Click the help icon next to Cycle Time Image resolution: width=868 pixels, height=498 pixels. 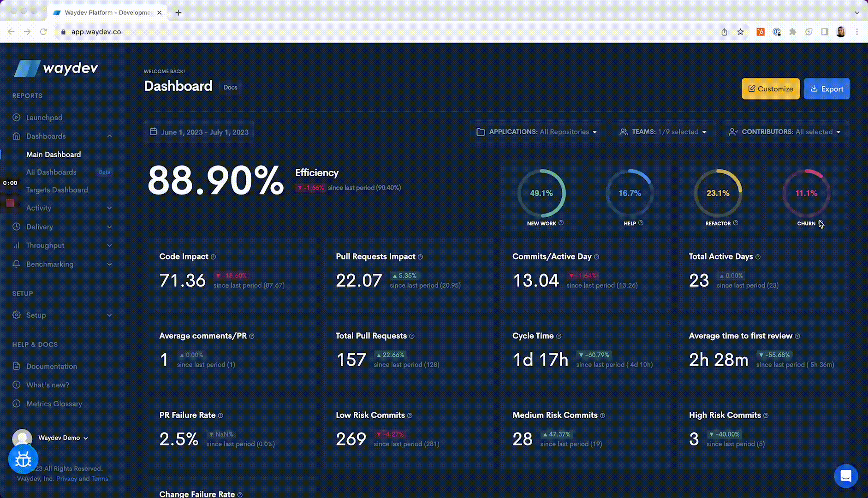coord(559,336)
